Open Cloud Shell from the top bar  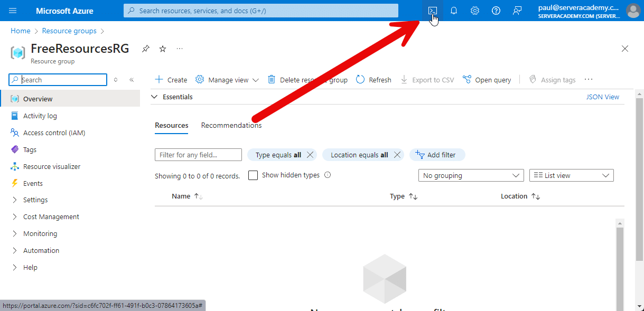click(x=432, y=11)
